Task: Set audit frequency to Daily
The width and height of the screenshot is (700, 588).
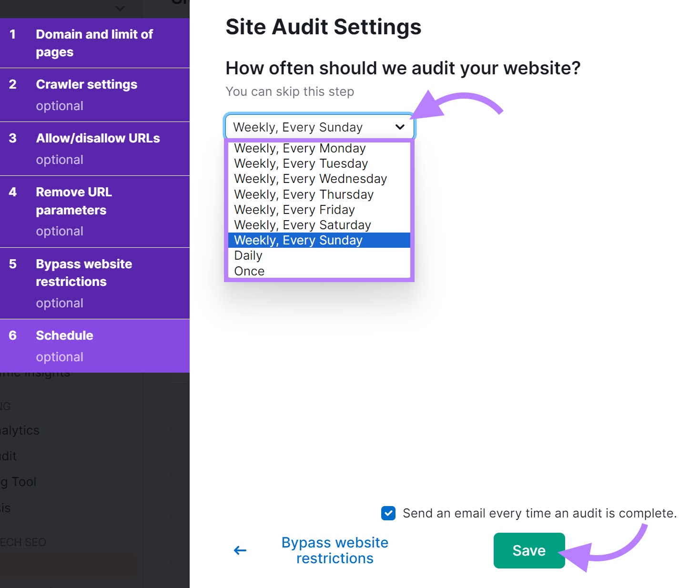Action: [x=248, y=256]
